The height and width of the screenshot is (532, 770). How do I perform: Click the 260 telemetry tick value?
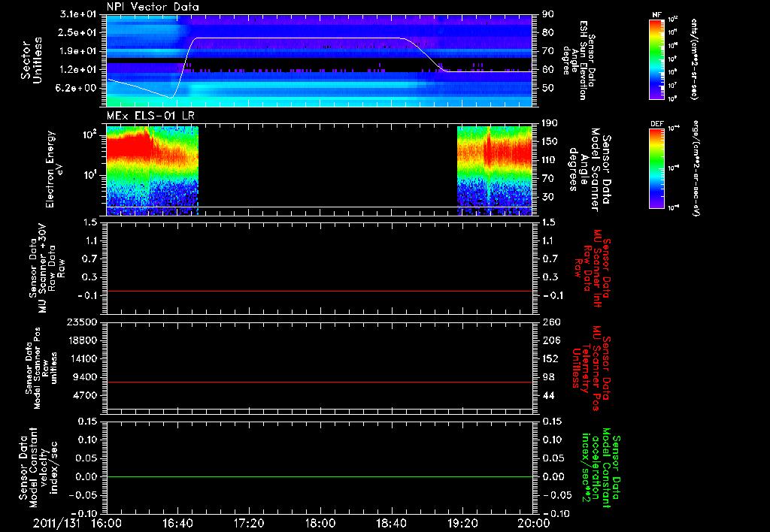[x=551, y=322]
